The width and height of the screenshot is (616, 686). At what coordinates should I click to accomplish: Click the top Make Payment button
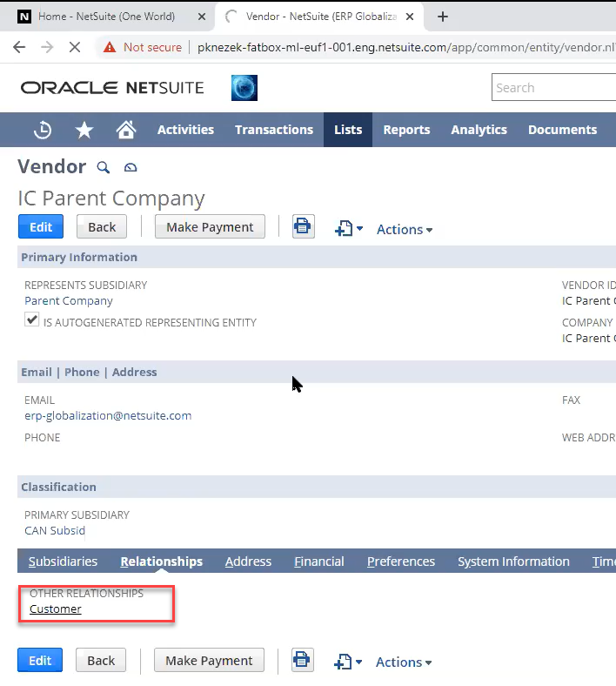pos(210,227)
